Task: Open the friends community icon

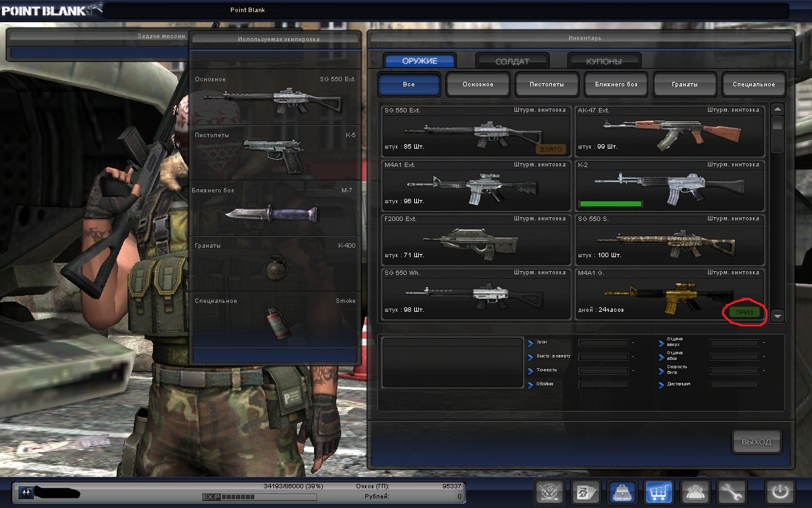Action: click(x=695, y=492)
